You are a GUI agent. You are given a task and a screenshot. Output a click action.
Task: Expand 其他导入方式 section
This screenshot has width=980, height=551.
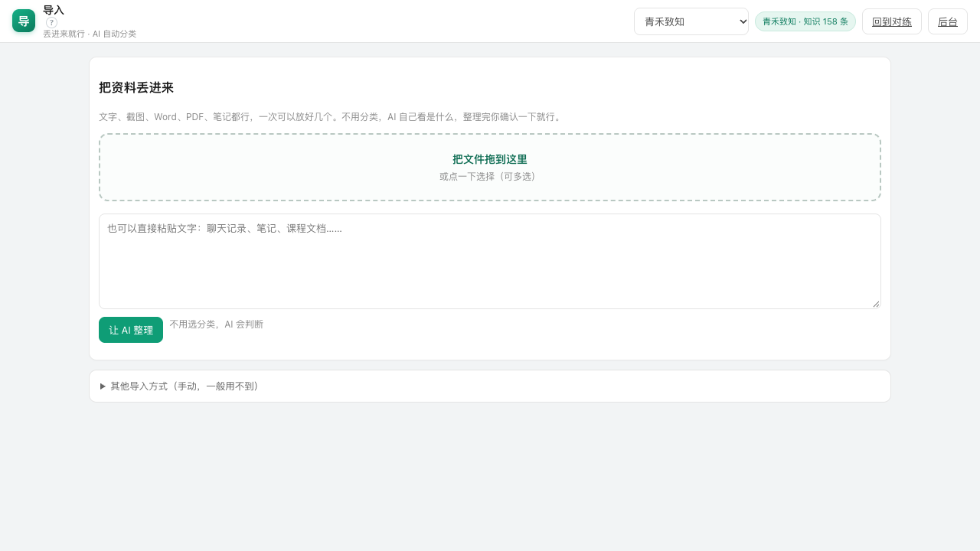pos(490,386)
